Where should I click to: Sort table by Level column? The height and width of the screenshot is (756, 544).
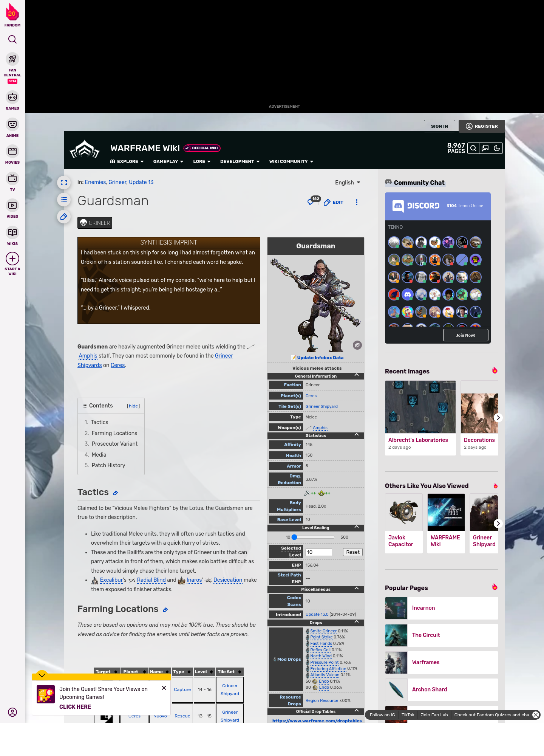click(x=204, y=672)
